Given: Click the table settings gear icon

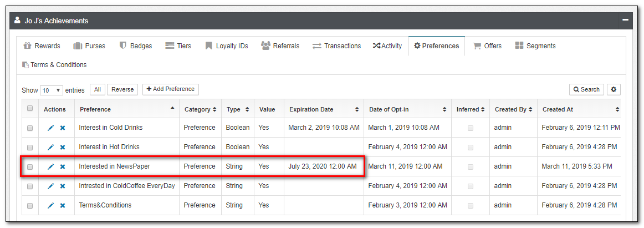Looking at the screenshot, I should (614, 89).
